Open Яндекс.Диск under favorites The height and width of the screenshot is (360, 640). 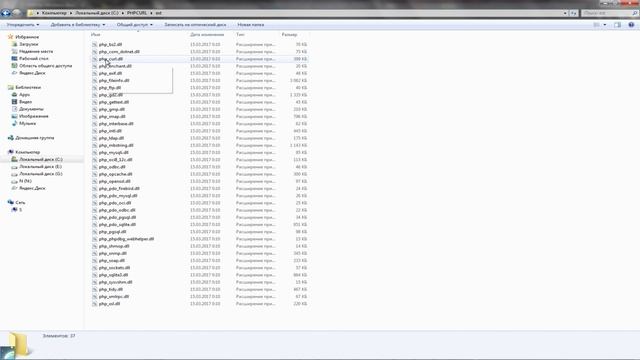pyautogui.click(x=32, y=73)
